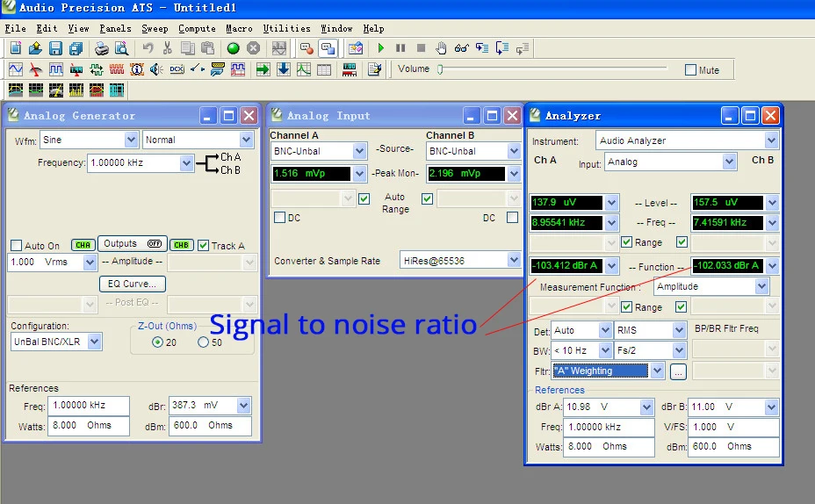The height and width of the screenshot is (504, 815).
Task: Open the Measurement Function Amplitude dropdown
Action: click(x=761, y=286)
